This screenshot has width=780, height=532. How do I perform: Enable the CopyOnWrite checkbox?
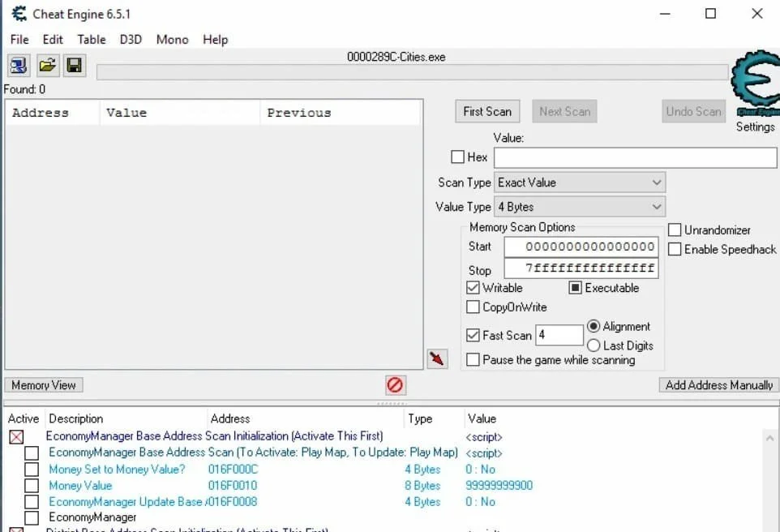[x=473, y=307]
